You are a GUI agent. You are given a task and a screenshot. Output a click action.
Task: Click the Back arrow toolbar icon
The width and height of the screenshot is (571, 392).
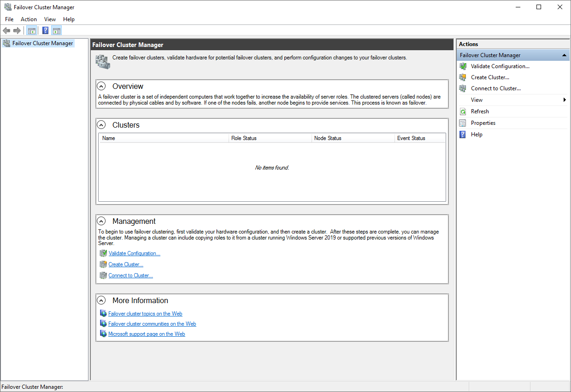click(6, 31)
